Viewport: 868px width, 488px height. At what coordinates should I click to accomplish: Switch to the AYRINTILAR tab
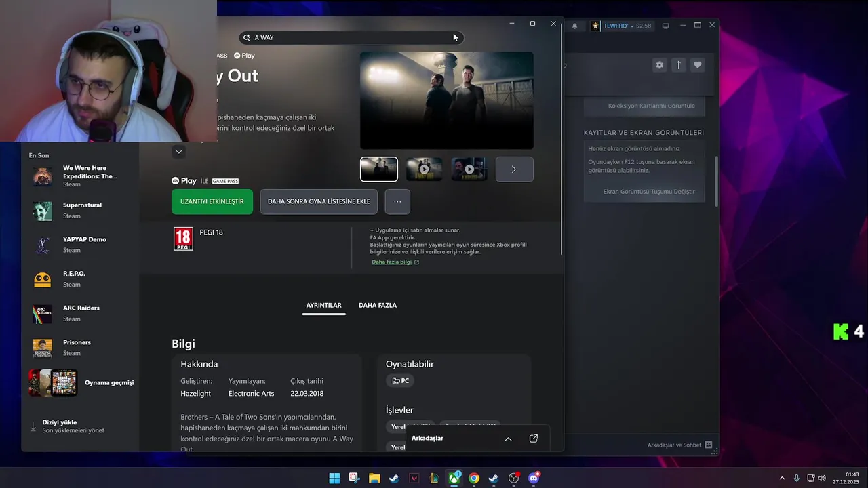[323, 306]
